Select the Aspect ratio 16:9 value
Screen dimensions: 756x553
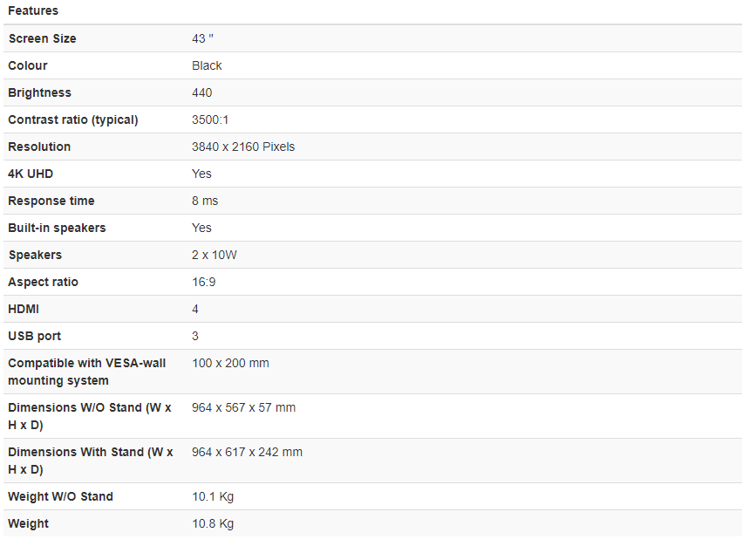[203, 282]
